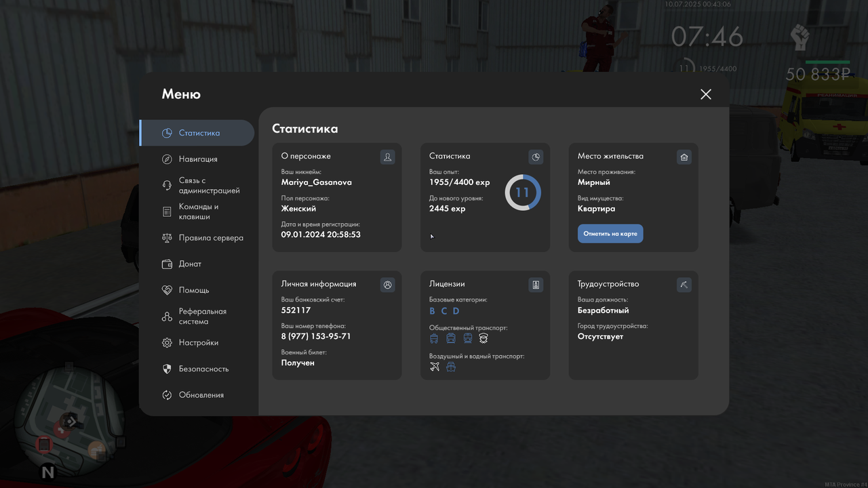868x488 pixels.
Task: Click the nodes icon beside Реферальная система
Action: point(167,317)
